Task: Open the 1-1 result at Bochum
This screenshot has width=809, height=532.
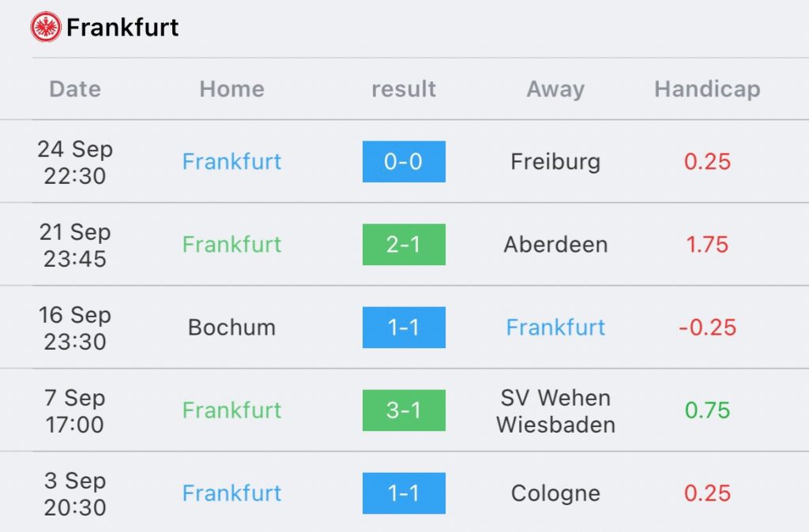Action: coord(404,328)
